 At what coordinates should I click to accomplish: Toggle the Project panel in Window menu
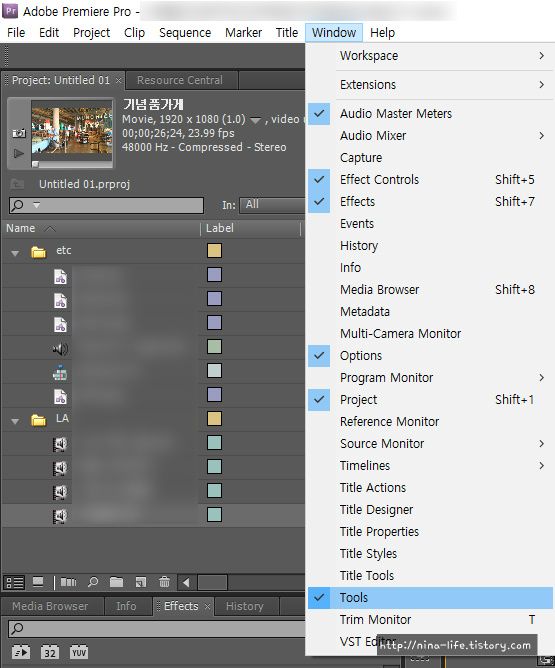(x=430, y=400)
